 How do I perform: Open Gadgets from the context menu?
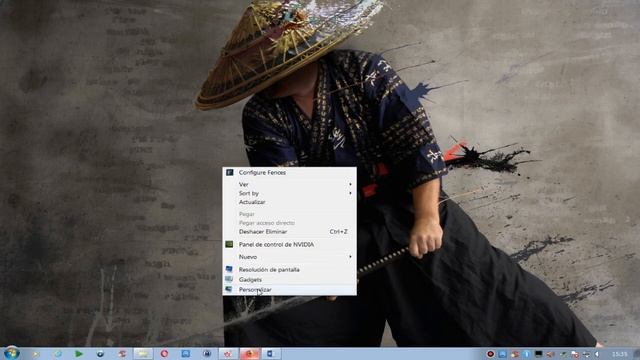click(289, 280)
